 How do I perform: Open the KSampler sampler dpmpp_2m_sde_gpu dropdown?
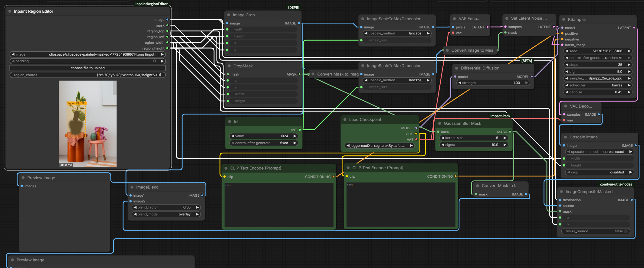point(598,78)
